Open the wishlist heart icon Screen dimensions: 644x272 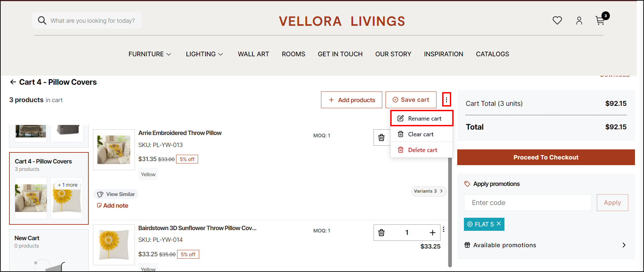(557, 21)
